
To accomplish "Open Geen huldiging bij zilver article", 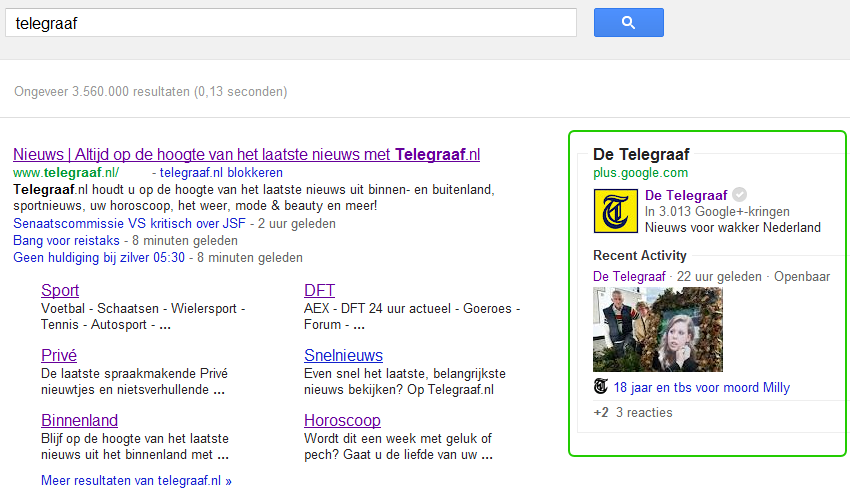I will click(99, 257).
